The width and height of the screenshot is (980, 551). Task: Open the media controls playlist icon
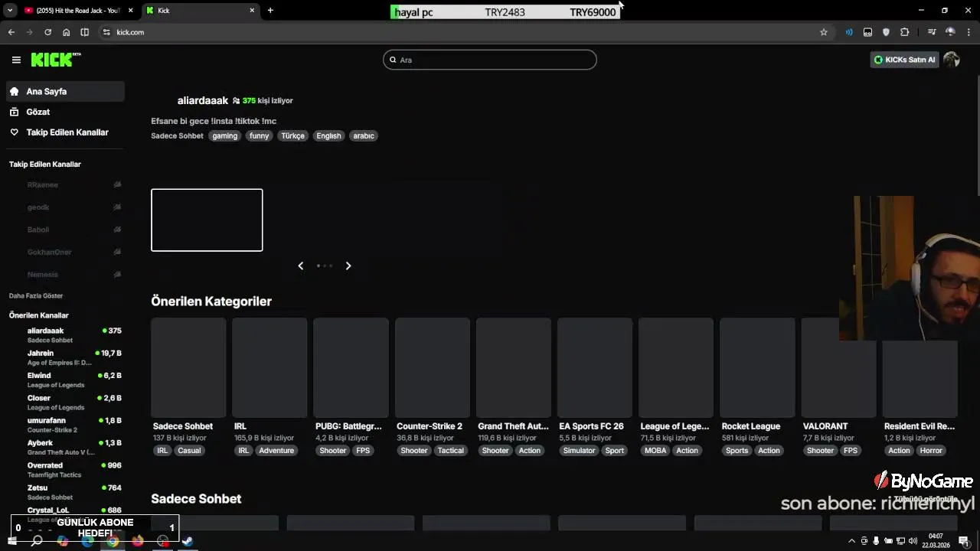[x=931, y=32]
